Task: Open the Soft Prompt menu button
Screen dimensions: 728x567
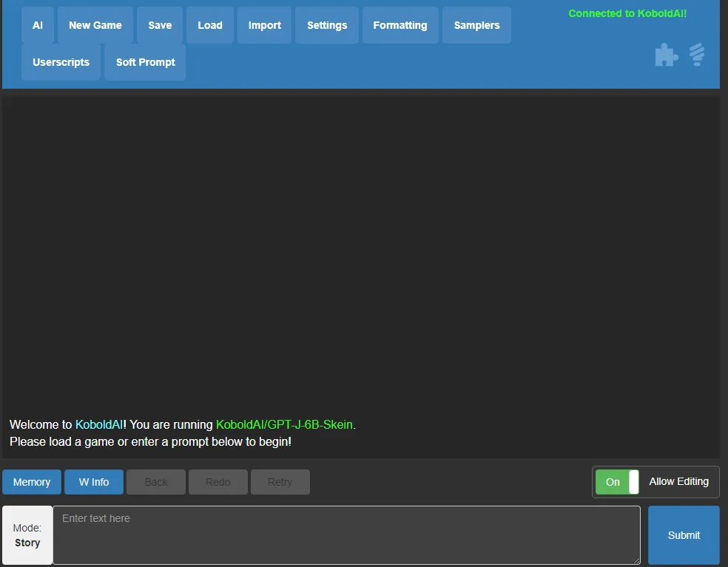Action: coord(145,62)
